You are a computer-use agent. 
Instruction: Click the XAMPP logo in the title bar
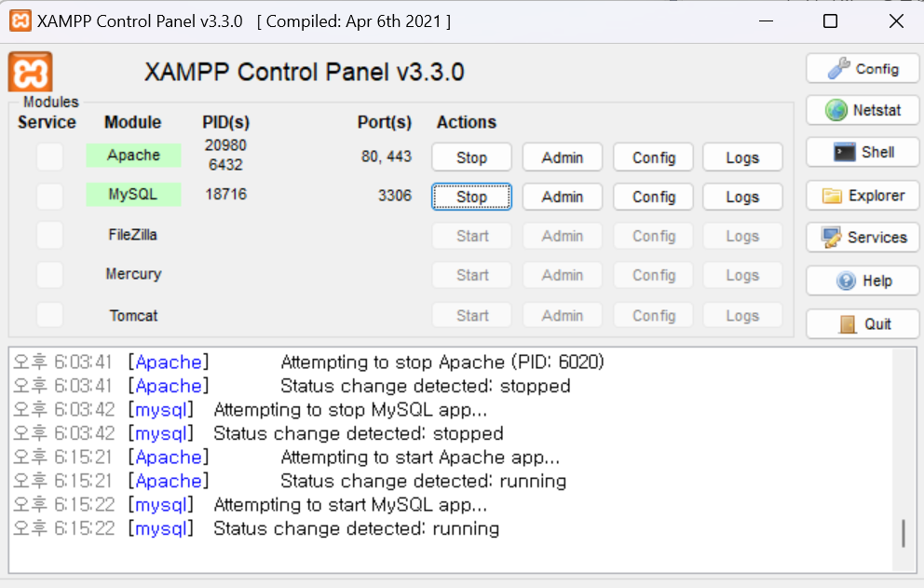tap(20, 21)
